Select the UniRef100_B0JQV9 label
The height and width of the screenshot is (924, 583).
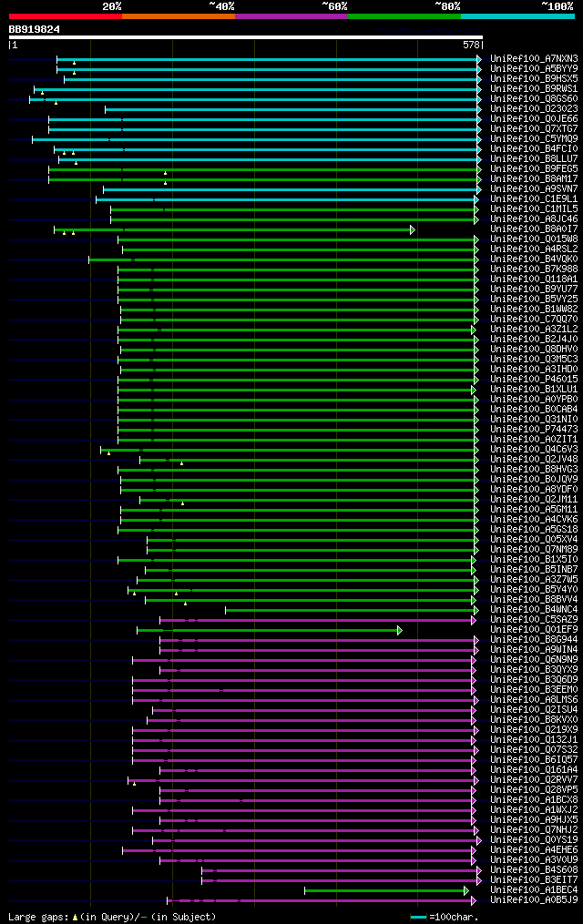click(x=534, y=480)
